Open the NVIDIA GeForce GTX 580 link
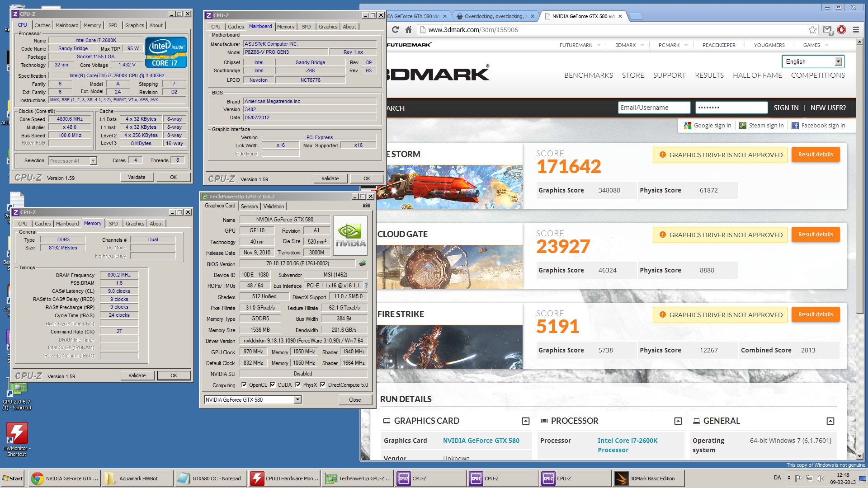The width and height of the screenshot is (868, 488). point(481,441)
